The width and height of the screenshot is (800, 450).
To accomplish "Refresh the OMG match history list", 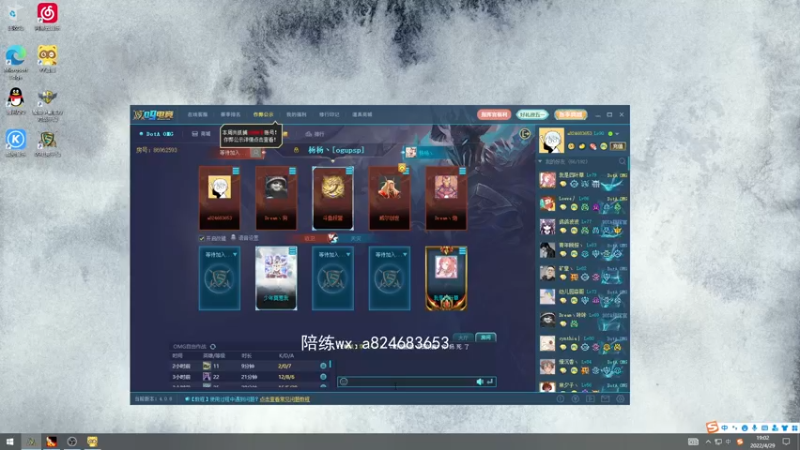I will click(x=213, y=346).
